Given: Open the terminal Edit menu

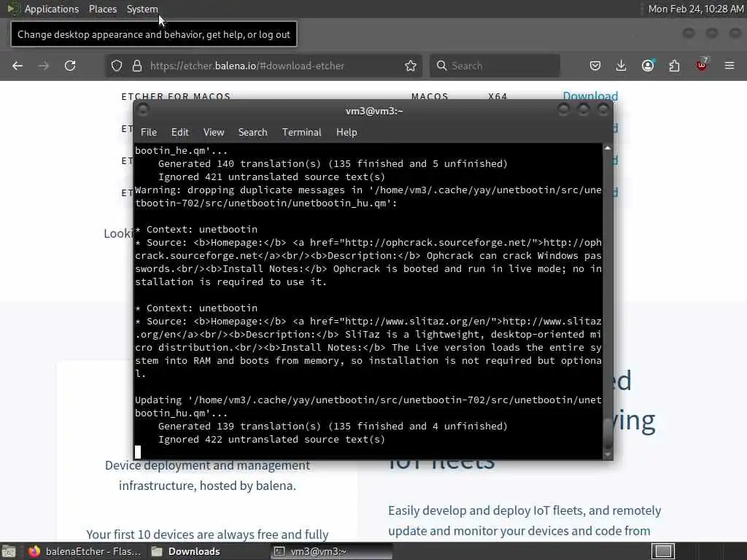Looking at the screenshot, I should [180, 133].
